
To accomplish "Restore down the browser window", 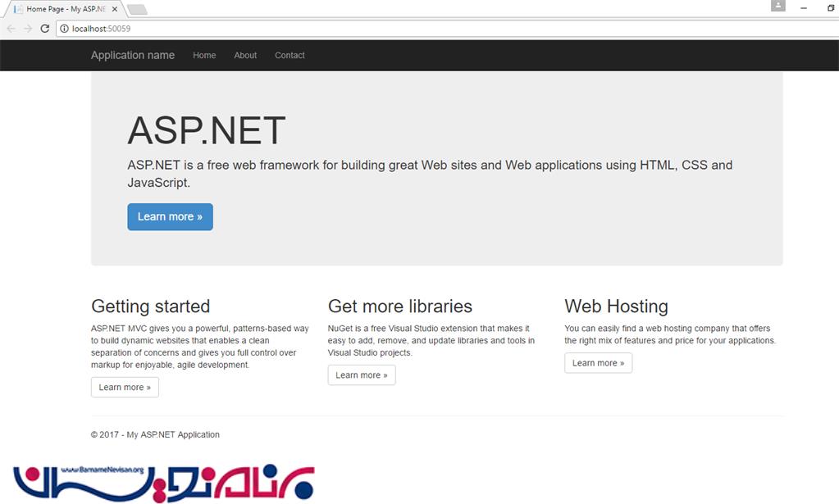I will click(831, 8).
